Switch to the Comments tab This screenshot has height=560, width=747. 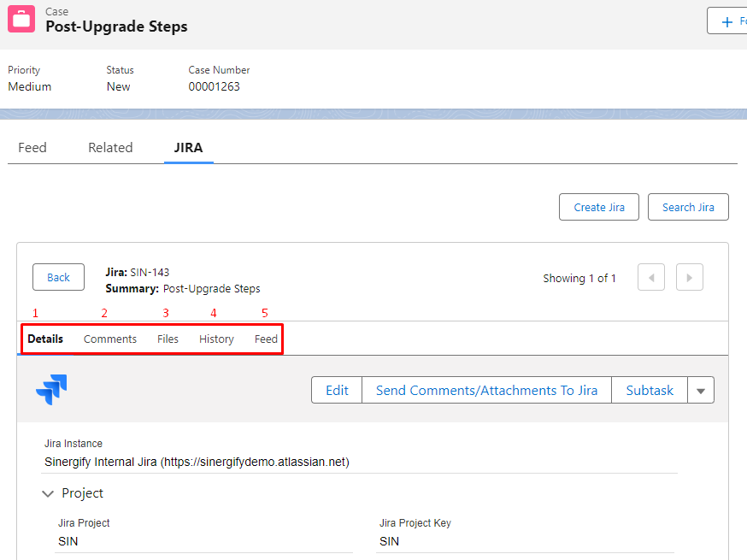[110, 339]
